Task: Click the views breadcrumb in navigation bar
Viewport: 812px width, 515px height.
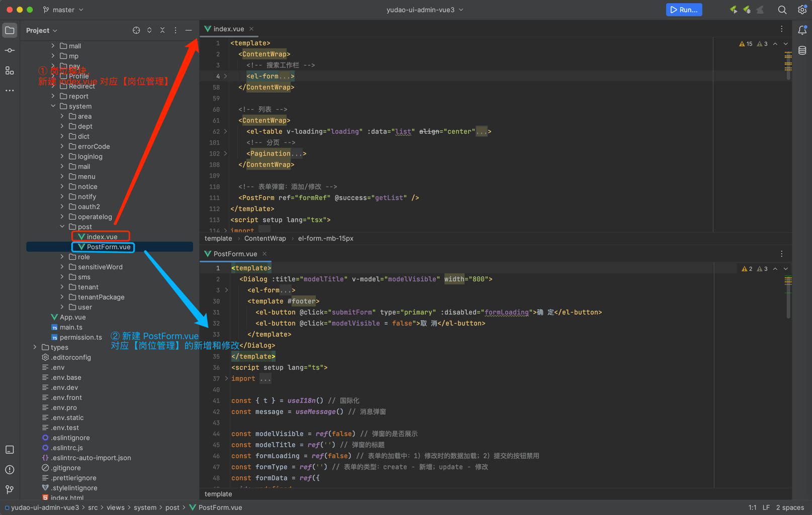Action: tap(115, 508)
